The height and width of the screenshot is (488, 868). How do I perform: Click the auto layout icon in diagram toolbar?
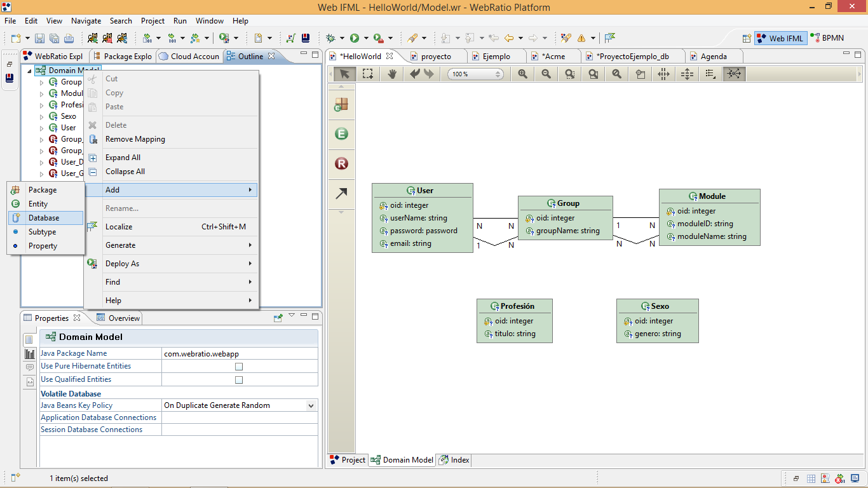pos(734,74)
